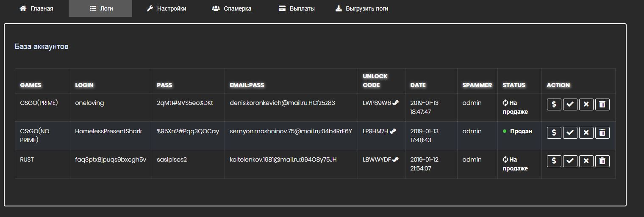Click the X button in the CSGO(PRIME) row
The image size is (644, 217).
click(586, 104)
